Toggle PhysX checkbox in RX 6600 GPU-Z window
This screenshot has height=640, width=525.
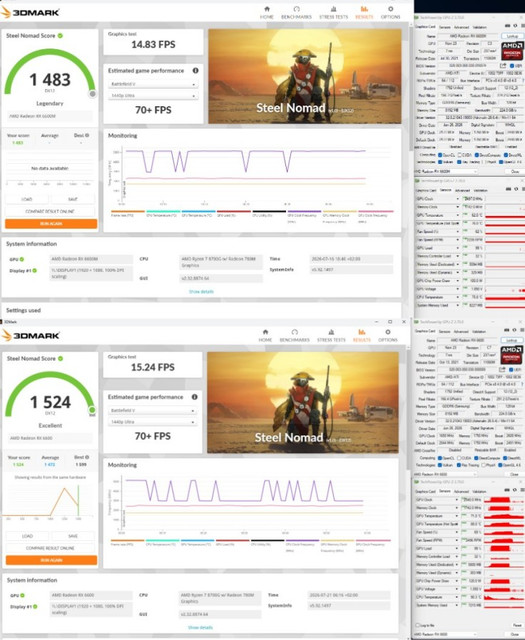pyautogui.click(x=483, y=465)
